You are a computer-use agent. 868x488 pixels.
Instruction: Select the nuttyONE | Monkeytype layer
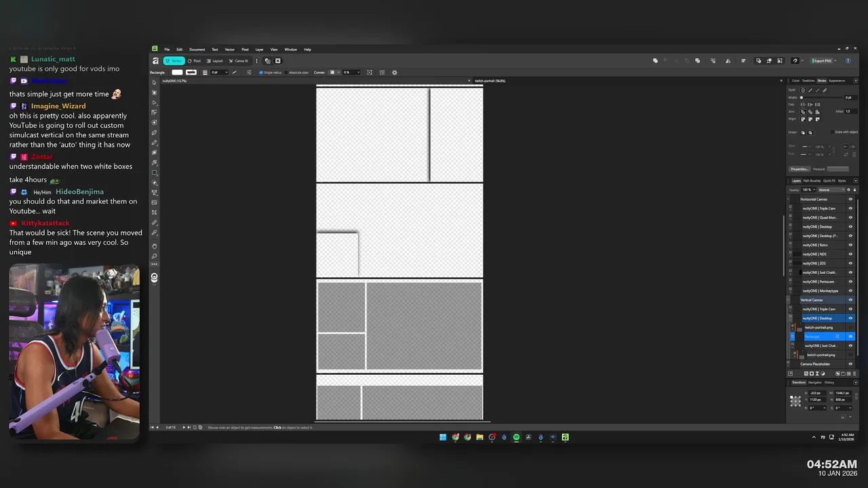point(822,291)
